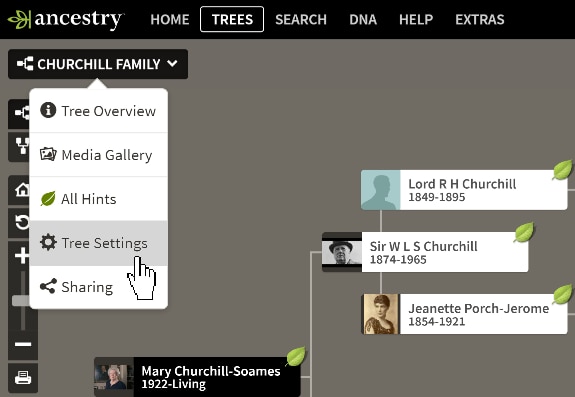Click the print tree icon
575x397 pixels.
click(23, 378)
